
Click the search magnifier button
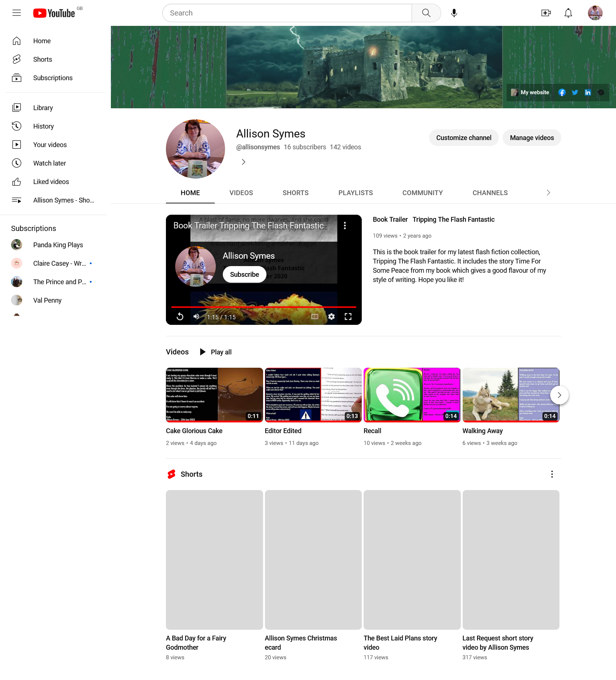(x=426, y=13)
